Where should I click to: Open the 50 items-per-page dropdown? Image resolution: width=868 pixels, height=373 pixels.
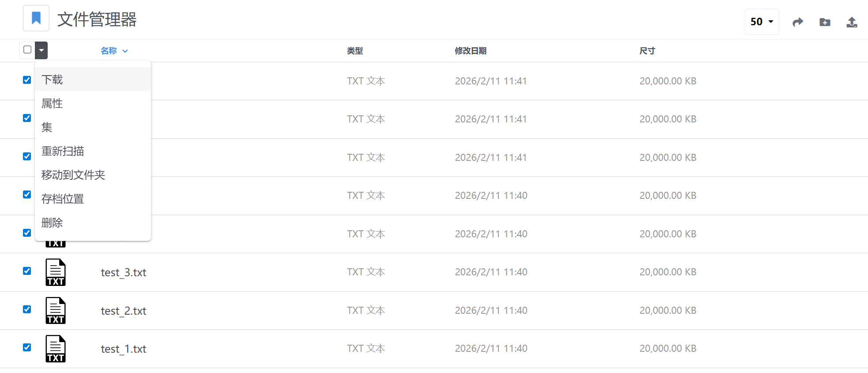762,22
